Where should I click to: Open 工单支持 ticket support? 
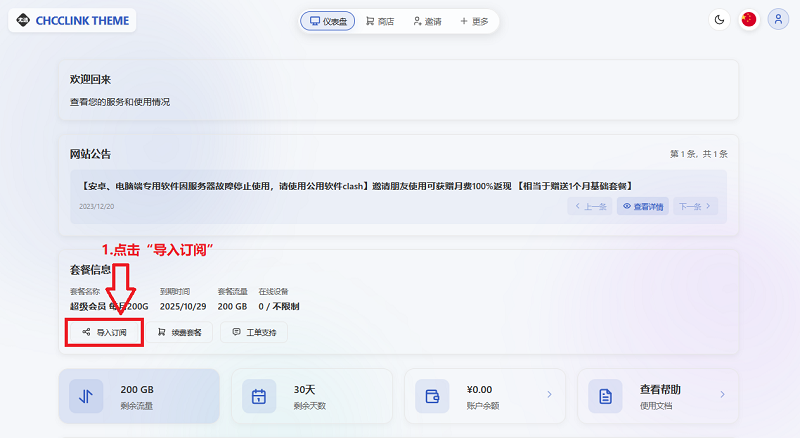[x=254, y=332]
